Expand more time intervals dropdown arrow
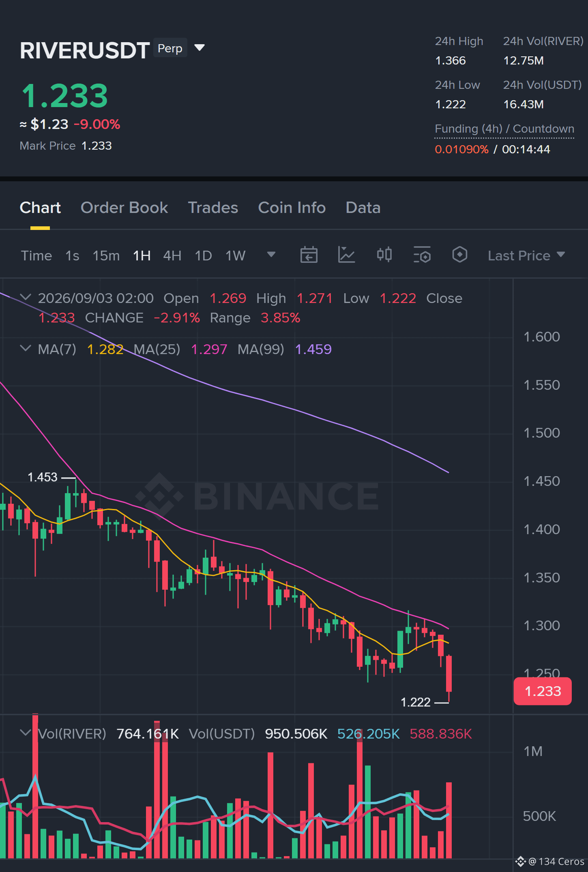Screen dimensions: 588x872 [x=271, y=255]
